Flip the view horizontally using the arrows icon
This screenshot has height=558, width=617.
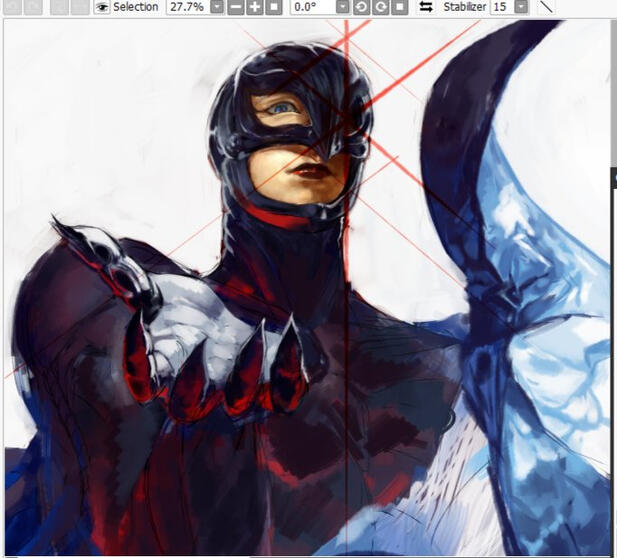pos(425,7)
